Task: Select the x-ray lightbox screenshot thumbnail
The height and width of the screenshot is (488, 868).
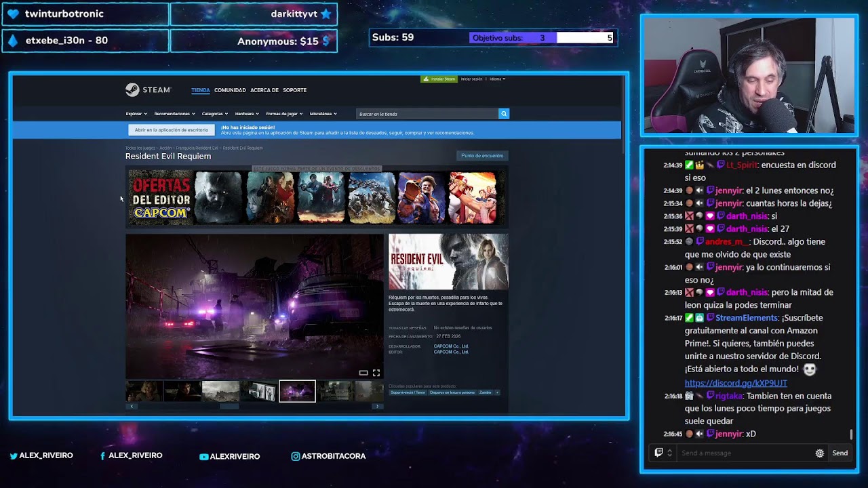Action: coord(259,391)
